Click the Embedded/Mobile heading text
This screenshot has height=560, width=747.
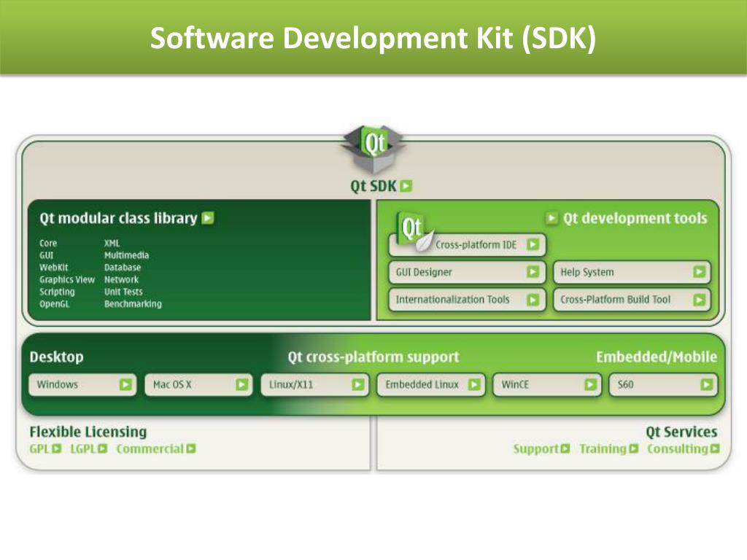click(x=657, y=357)
